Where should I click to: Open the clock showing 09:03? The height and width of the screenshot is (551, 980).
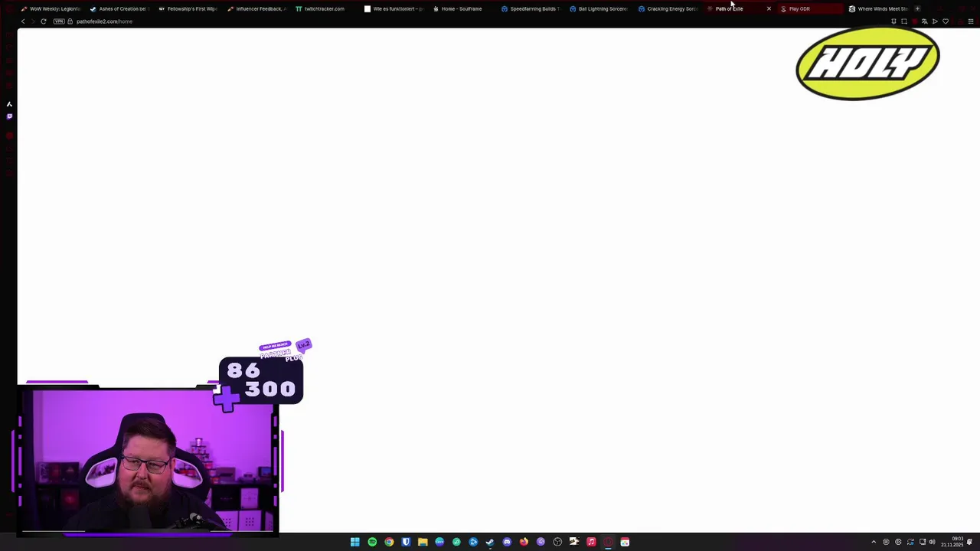pos(952,542)
